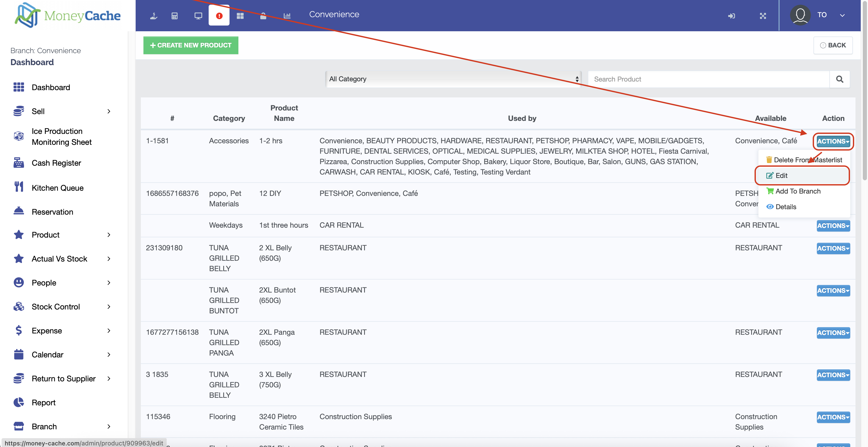Screen dimensions: 868x447
Task: Choose Add To Branch menu option
Action: click(798, 191)
